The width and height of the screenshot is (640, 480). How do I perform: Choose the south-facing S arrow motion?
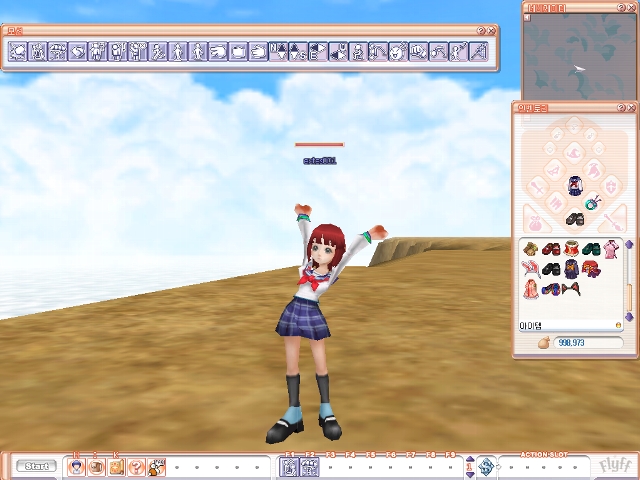click(298, 52)
